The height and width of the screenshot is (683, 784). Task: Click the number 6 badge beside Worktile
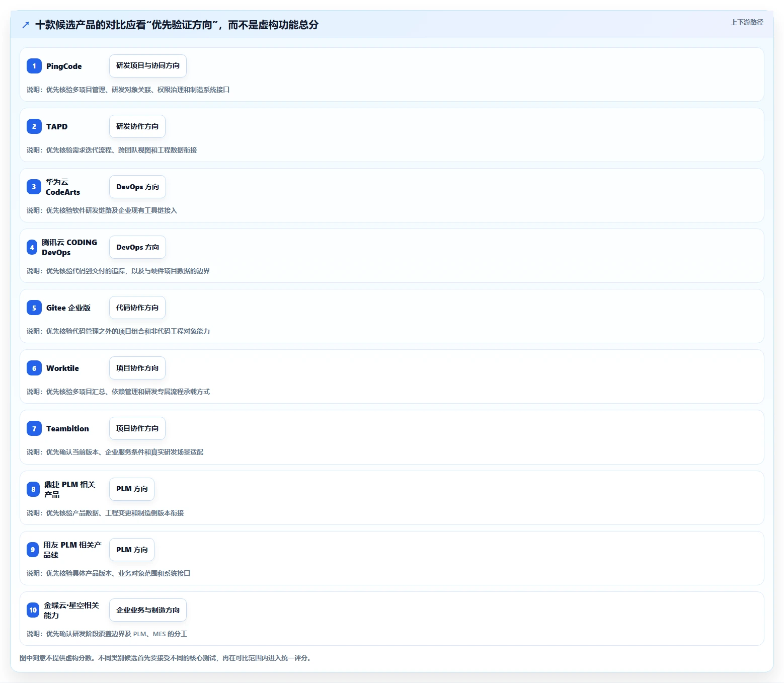click(34, 368)
